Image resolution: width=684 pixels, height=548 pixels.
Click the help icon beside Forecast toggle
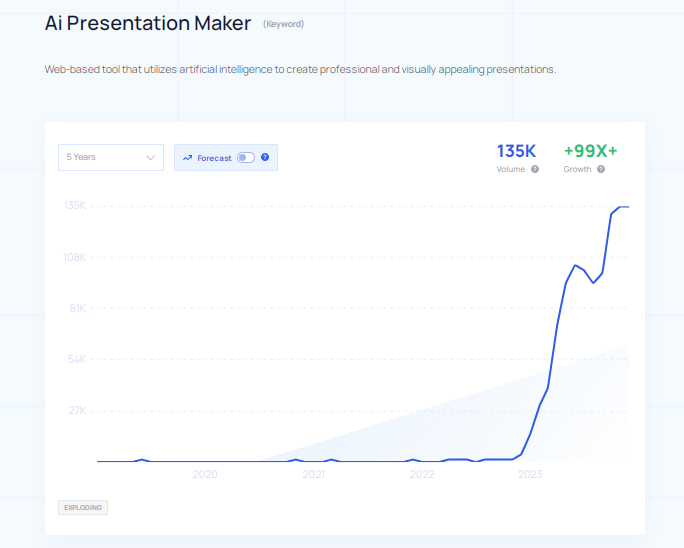click(265, 158)
